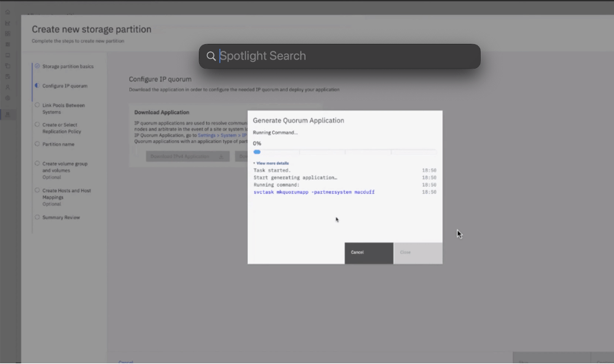614x364 pixels.
Task: Click the person Access icon in left rail
Action: coord(8,87)
